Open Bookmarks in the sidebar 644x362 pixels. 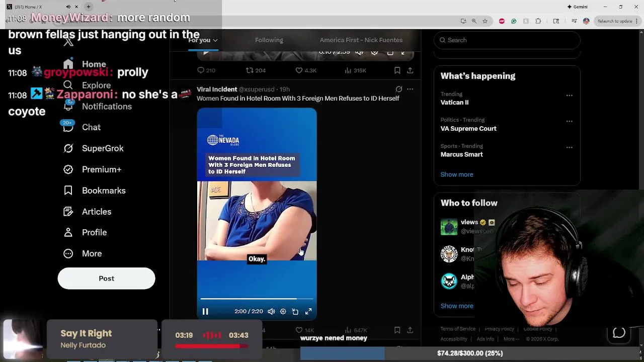tap(95, 191)
